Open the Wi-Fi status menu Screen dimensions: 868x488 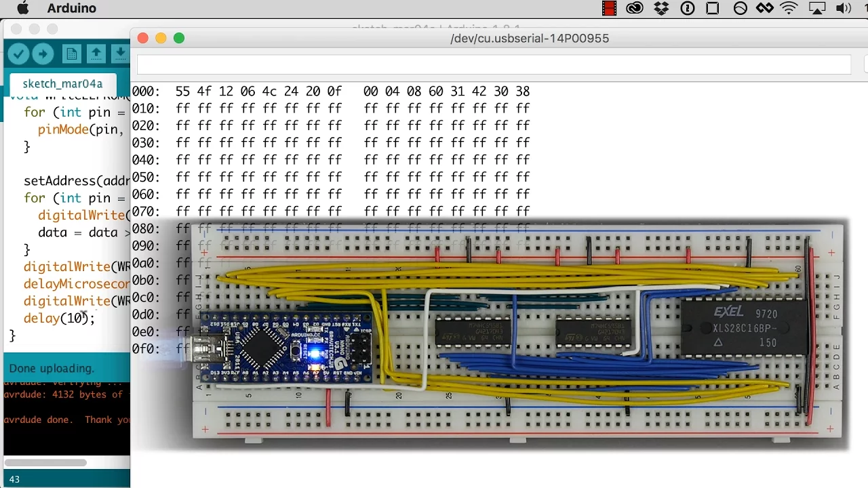(789, 8)
